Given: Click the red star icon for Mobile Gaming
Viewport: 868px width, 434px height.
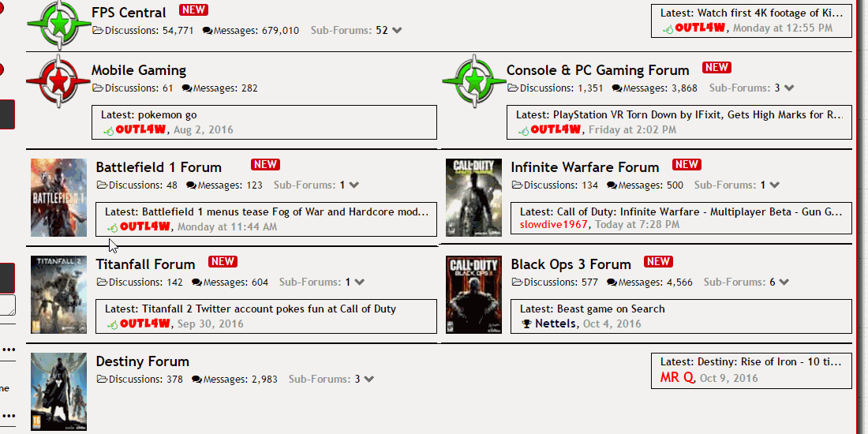Looking at the screenshot, I should [58, 80].
